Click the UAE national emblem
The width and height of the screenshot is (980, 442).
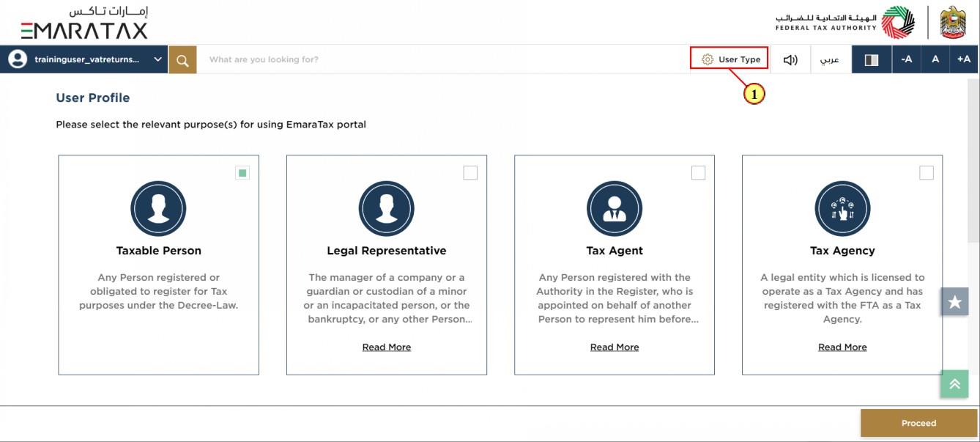click(953, 23)
